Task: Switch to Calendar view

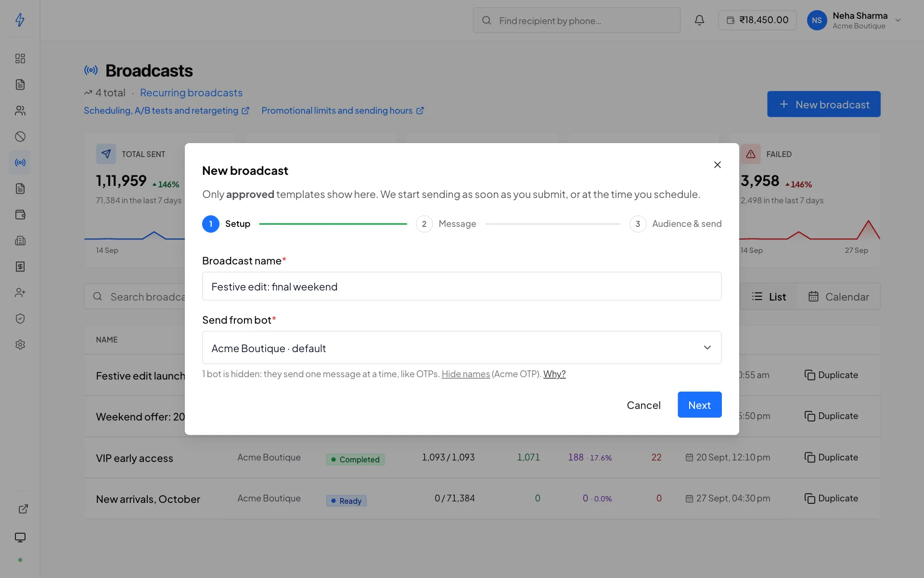Action: [838, 297]
